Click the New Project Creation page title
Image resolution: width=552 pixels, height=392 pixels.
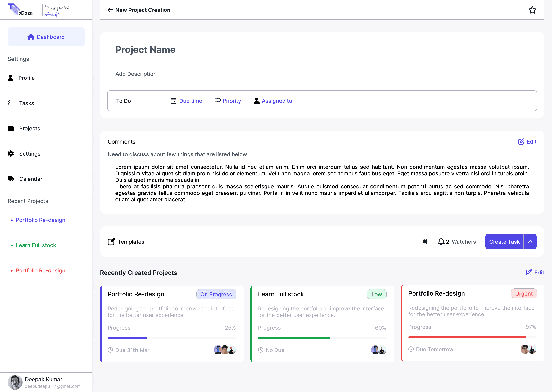(x=143, y=10)
